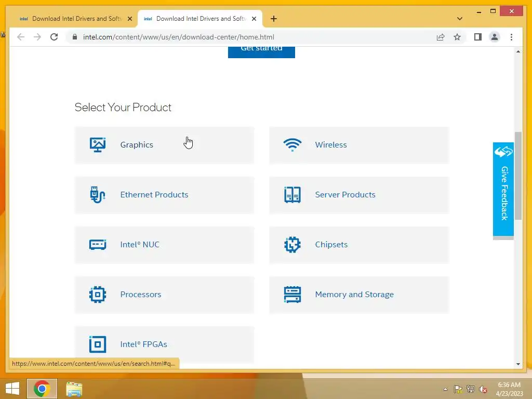Open the Intel NUC link
The height and width of the screenshot is (399, 532).
pyautogui.click(x=139, y=245)
